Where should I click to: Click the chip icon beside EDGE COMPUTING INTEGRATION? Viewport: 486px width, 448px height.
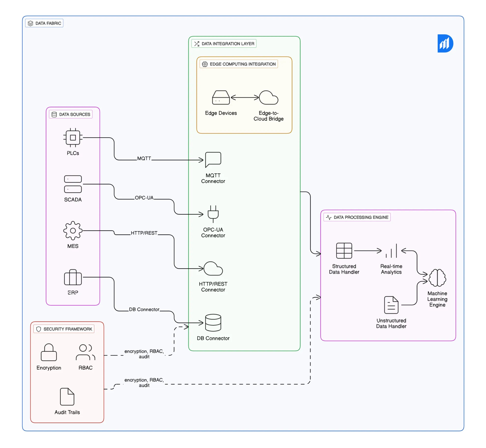205,64
